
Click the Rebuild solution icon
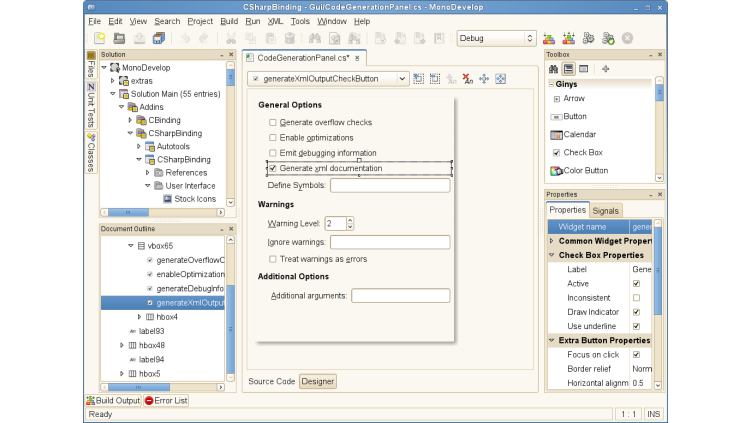[x=569, y=38]
